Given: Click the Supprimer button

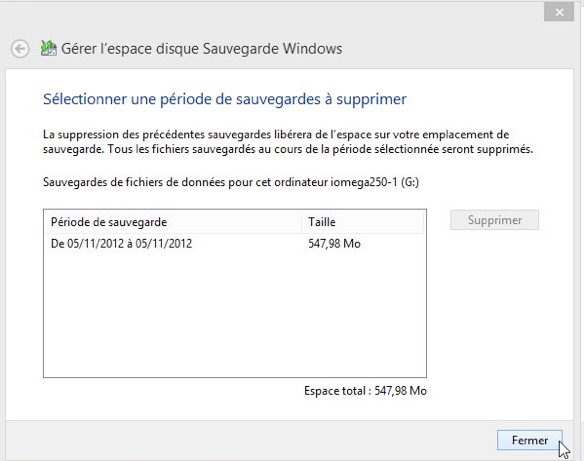Looking at the screenshot, I should point(494,220).
